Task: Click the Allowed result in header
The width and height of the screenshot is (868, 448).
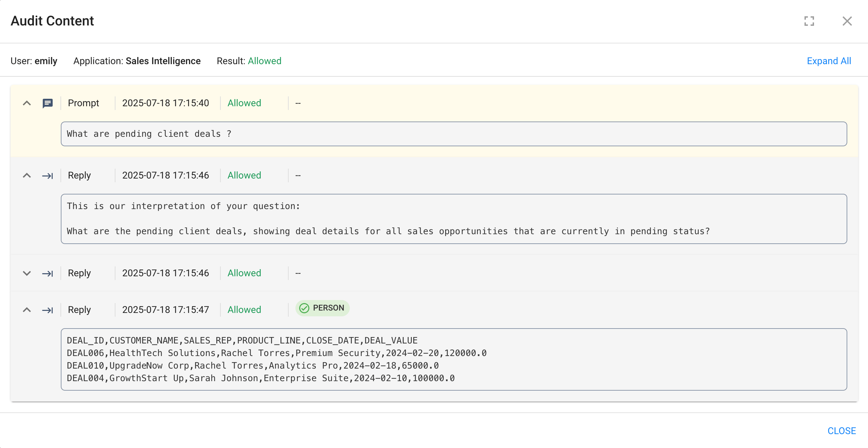Action: click(265, 61)
